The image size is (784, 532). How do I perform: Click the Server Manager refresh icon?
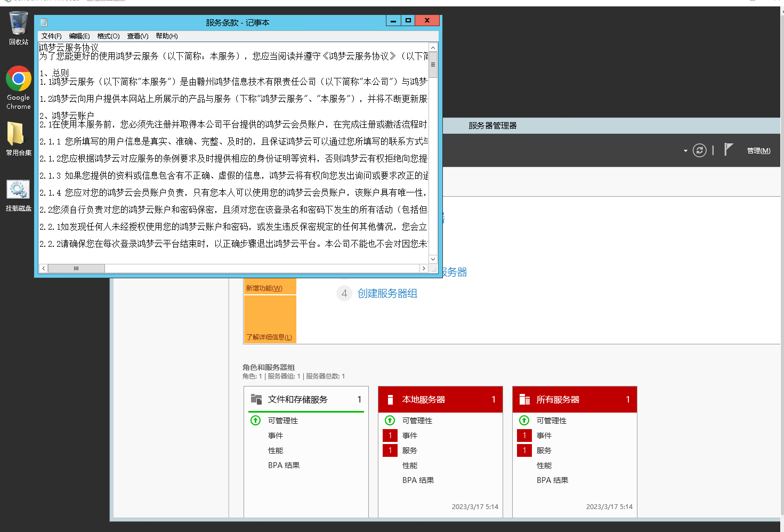click(x=699, y=151)
